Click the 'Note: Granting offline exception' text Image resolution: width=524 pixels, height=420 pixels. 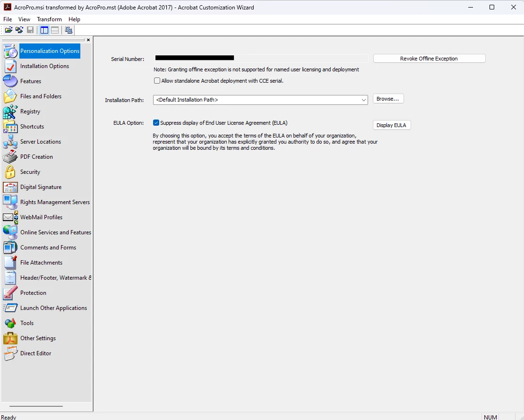[x=256, y=69]
